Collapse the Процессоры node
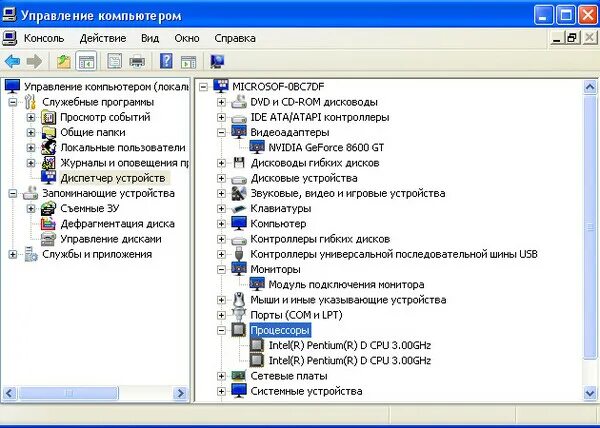The image size is (600, 428). click(221, 330)
